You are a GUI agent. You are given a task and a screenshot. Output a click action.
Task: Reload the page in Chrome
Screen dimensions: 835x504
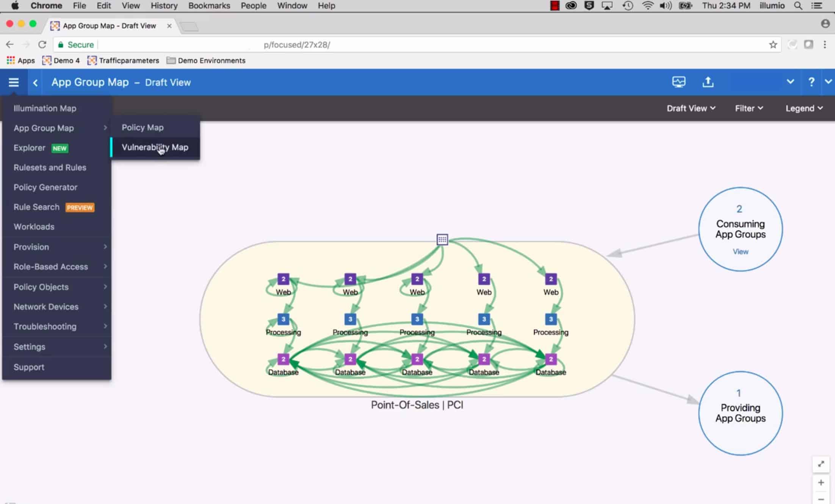point(42,45)
